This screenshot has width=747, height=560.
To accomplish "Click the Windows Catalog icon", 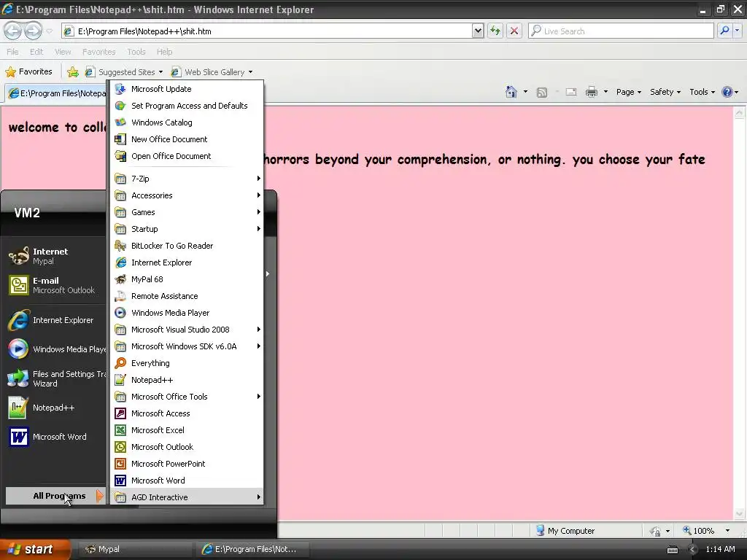I will tap(120, 122).
